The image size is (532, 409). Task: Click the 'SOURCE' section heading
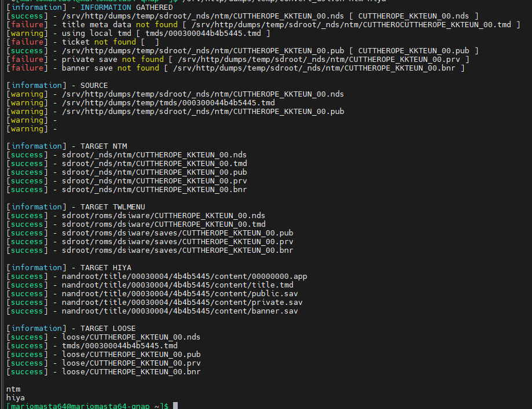(94, 86)
